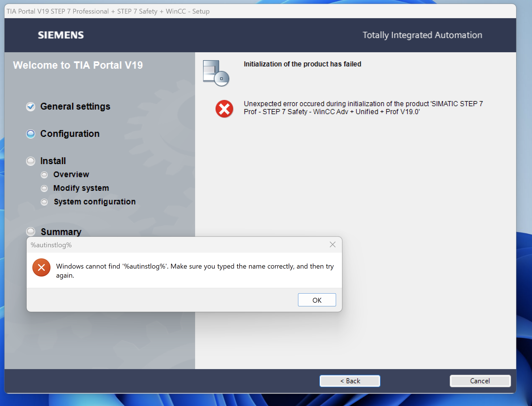
Task: Click the Overview step indicator bullet
Action: point(44,175)
